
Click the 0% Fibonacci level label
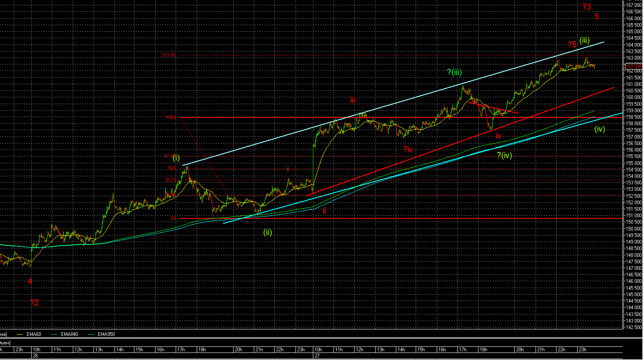pos(173,218)
